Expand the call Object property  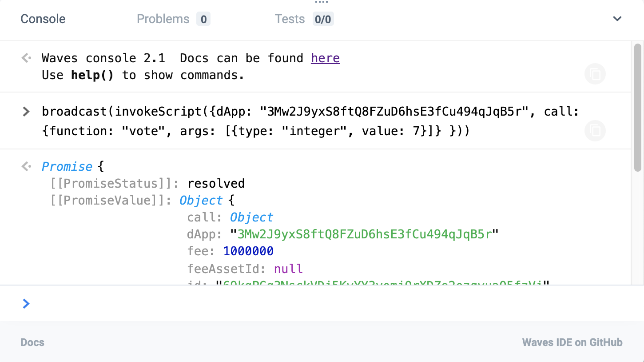pos(251,217)
